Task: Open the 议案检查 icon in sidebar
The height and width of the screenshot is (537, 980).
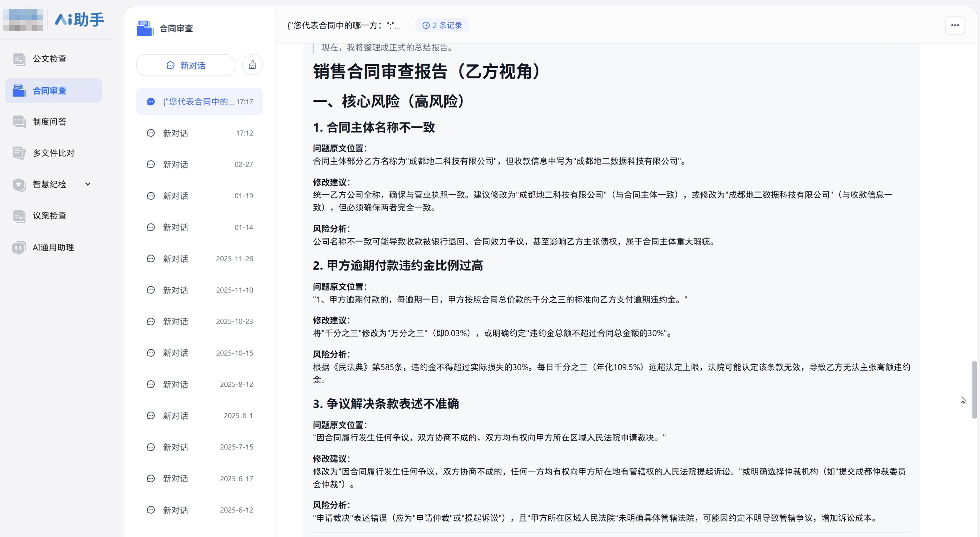Action: pos(19,216)
